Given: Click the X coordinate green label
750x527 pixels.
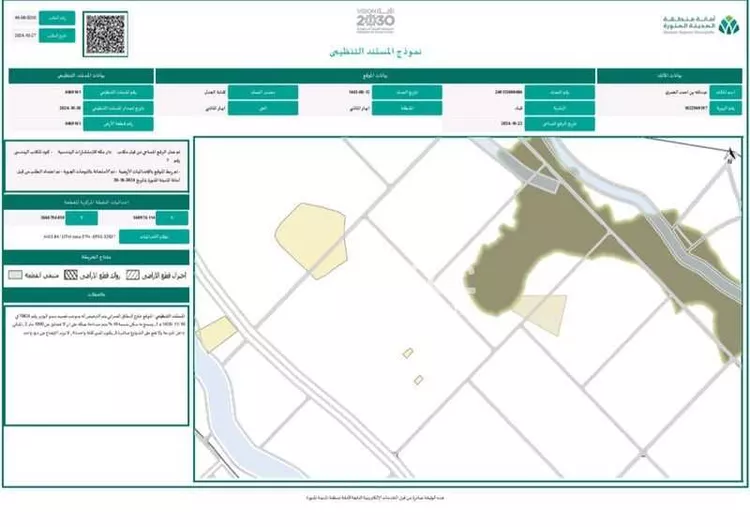Looking at the screenshot, I should [172, 216].
